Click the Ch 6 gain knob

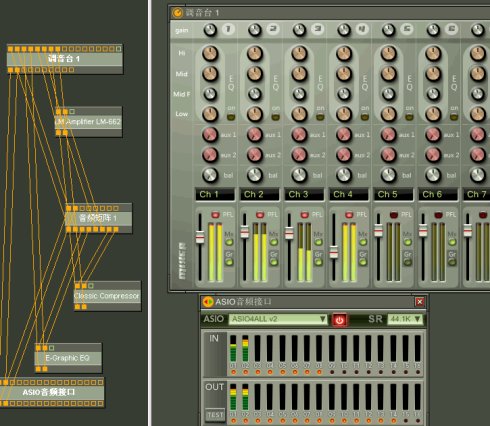click(433, 30)
